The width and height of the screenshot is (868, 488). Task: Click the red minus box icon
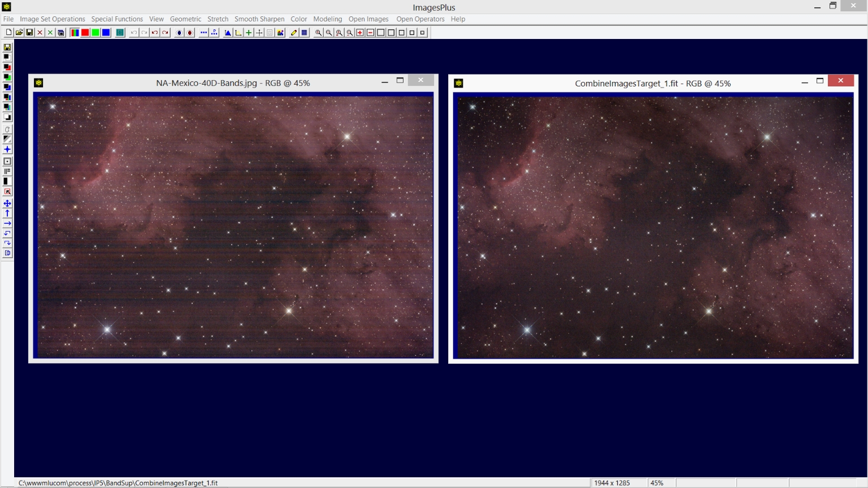(x=370, y=33)
